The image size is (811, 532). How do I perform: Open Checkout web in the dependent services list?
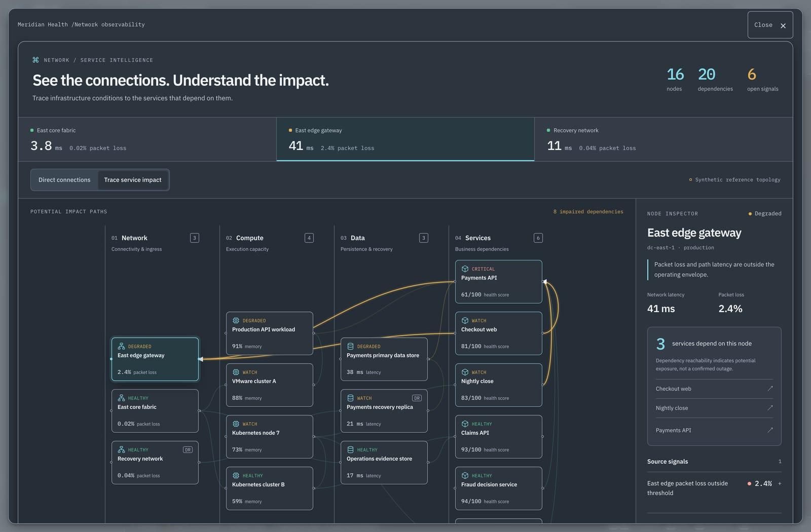714,389
